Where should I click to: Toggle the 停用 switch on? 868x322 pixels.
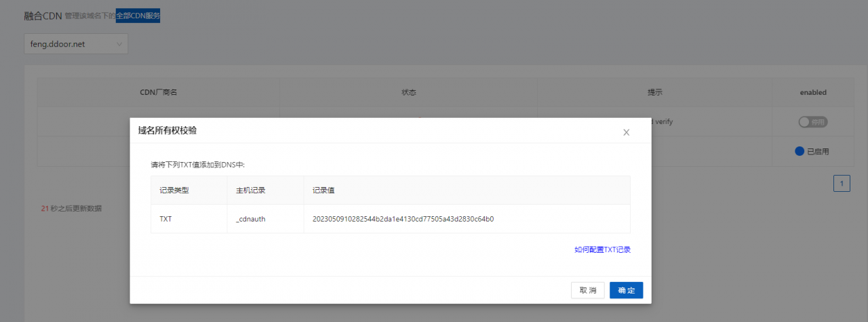click(x=812, y=122)
